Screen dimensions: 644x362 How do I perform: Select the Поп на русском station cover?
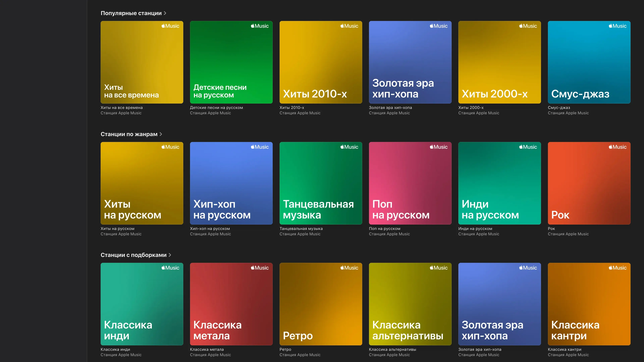click(x=410, y=183)
